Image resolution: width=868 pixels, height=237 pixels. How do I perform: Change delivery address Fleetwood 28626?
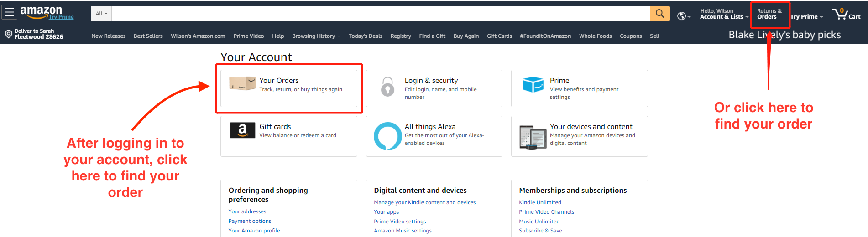click(x=39, y=37)
